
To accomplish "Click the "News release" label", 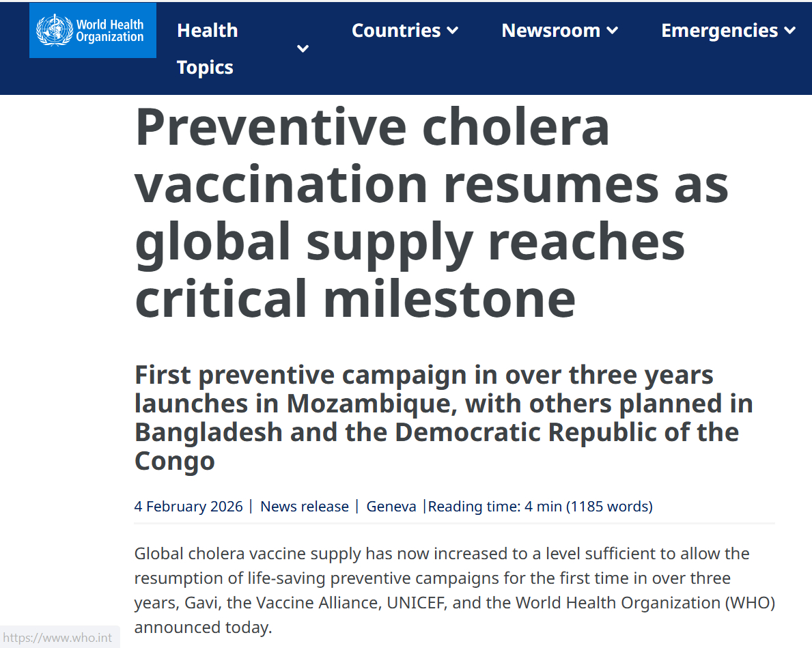I will click(305, 507).
